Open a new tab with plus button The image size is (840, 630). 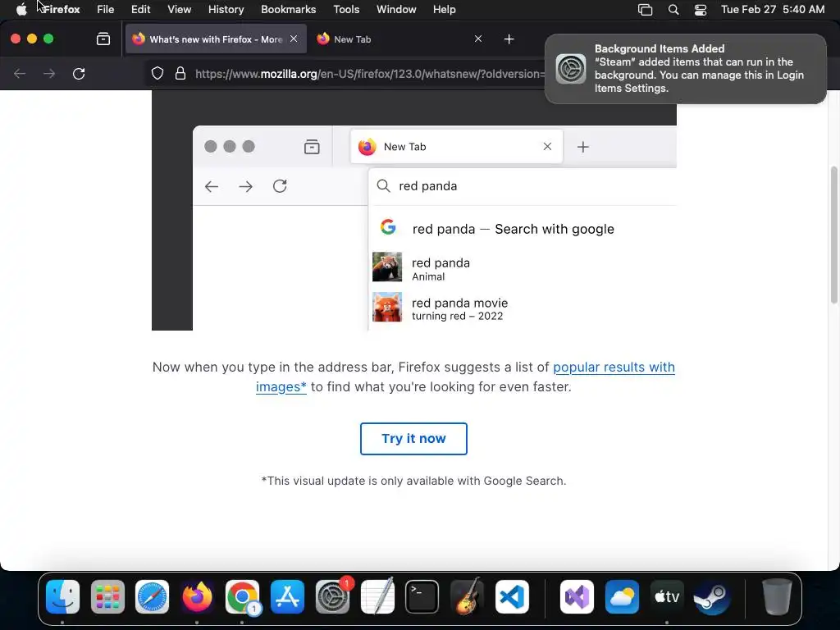point(509,39)
